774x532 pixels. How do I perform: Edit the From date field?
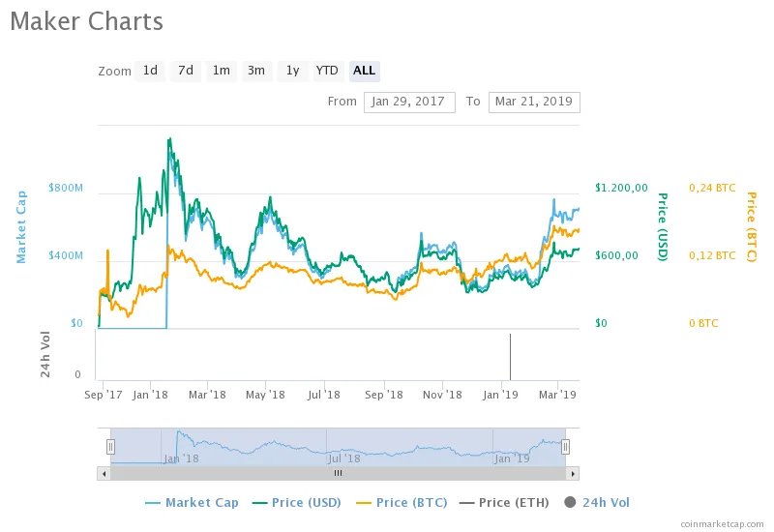point(409,103)
